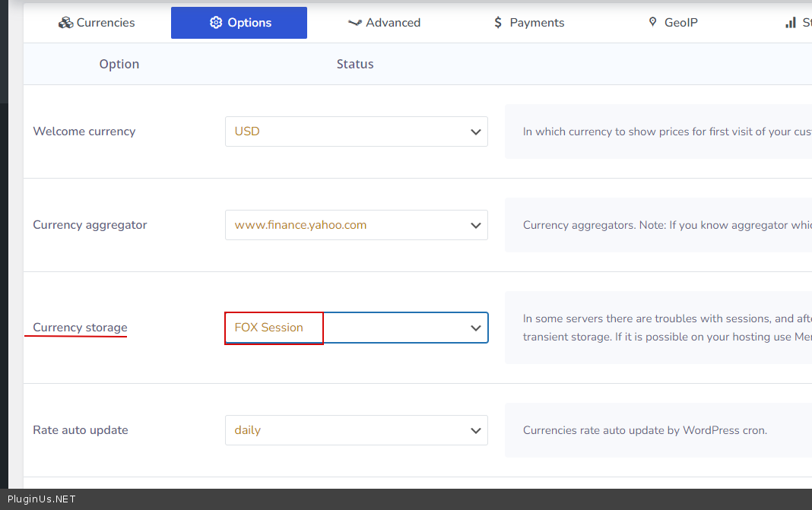Image resolution: width=812 pixels, height=510 pixels.
Task: Open the Currency storage dropdown showing FOX Session
Action: 356,328
